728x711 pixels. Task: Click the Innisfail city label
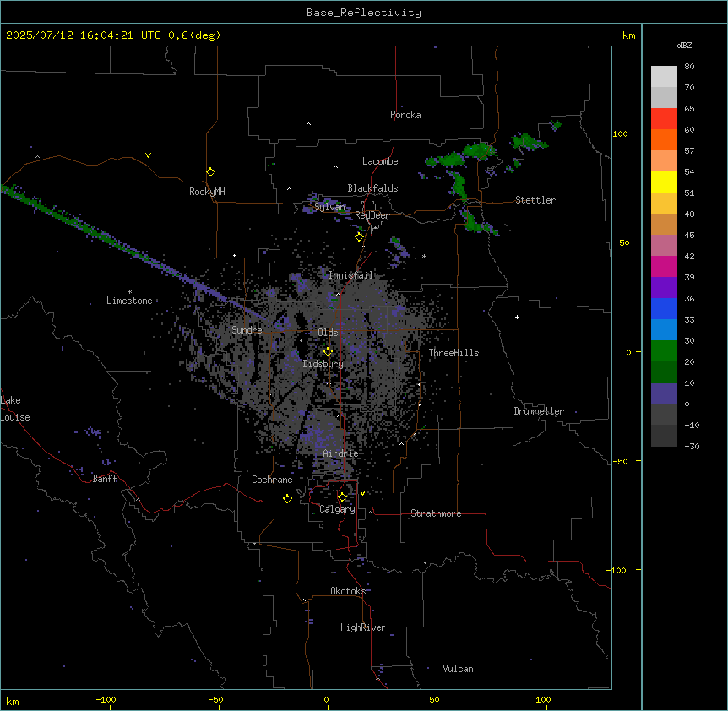pos(351,275)
